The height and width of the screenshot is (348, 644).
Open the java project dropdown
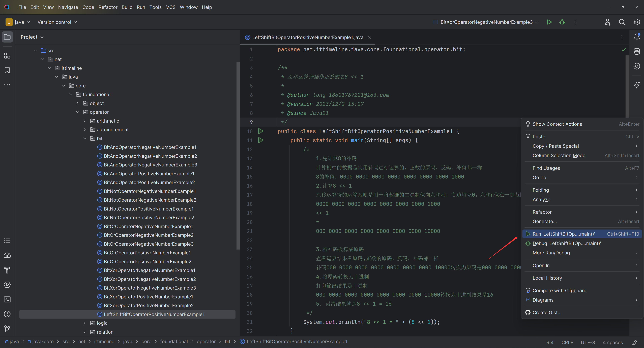tap(18, 22)
